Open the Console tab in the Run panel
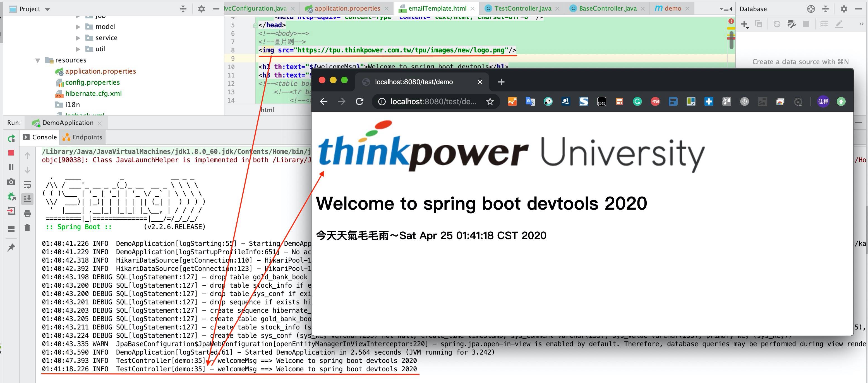Viewport: 868px width, 383px height. click(x=40, y=137)
